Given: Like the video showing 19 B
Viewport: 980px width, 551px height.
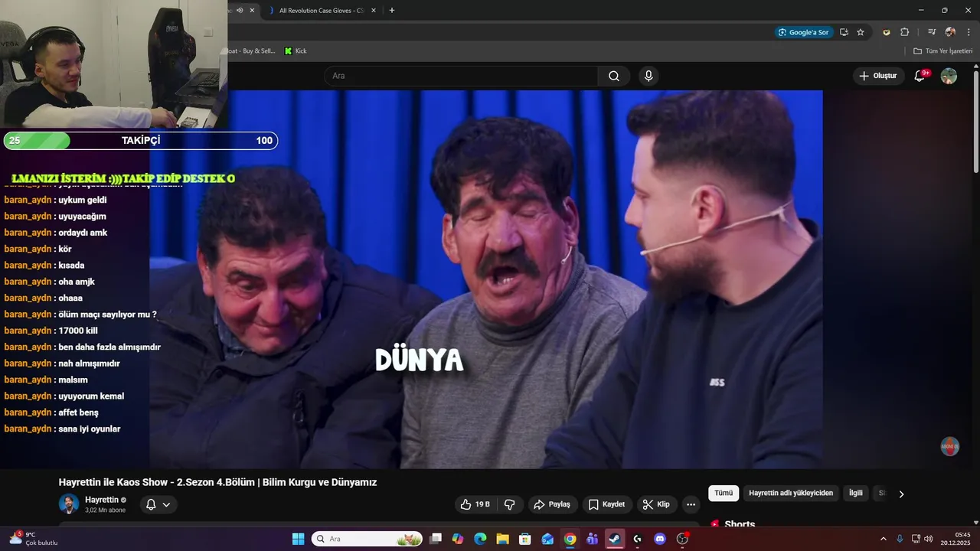Looking at the screenshot, I should pyautogui.click(x=475, y=504).
